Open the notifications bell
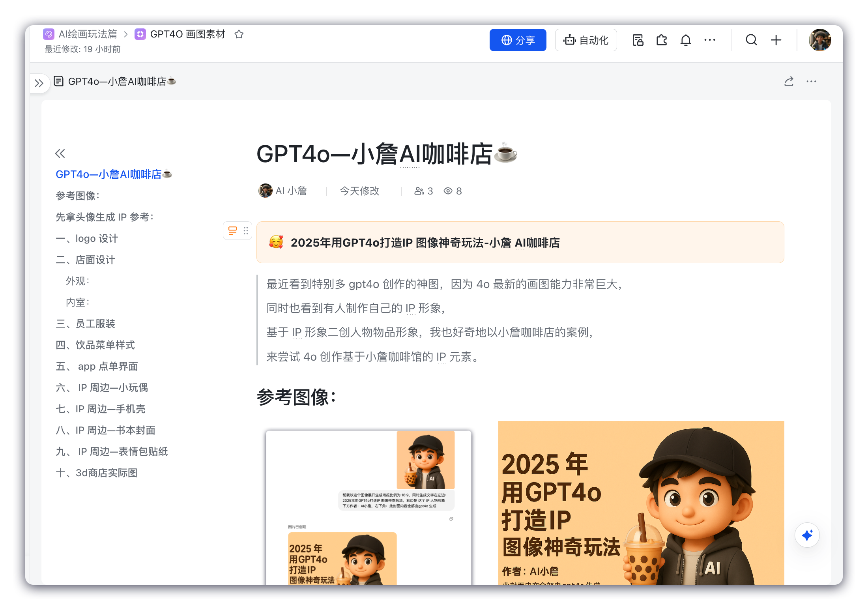868x610 pixels. point(686,40)
